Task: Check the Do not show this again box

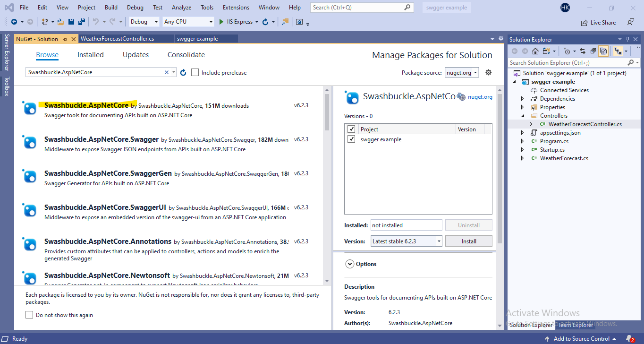Action: pyautogui.click(x=29, y=315)
